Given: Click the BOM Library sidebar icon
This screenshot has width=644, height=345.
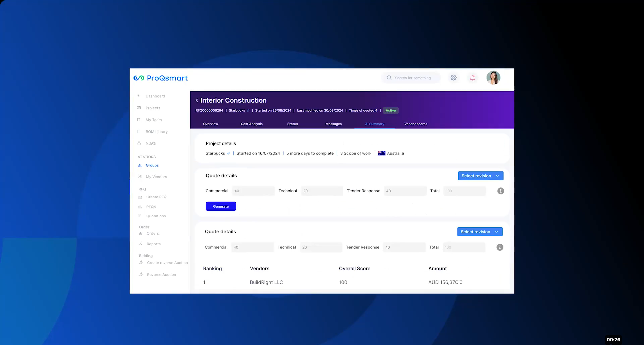Looking at the screenshot, I should coord(139,132).
